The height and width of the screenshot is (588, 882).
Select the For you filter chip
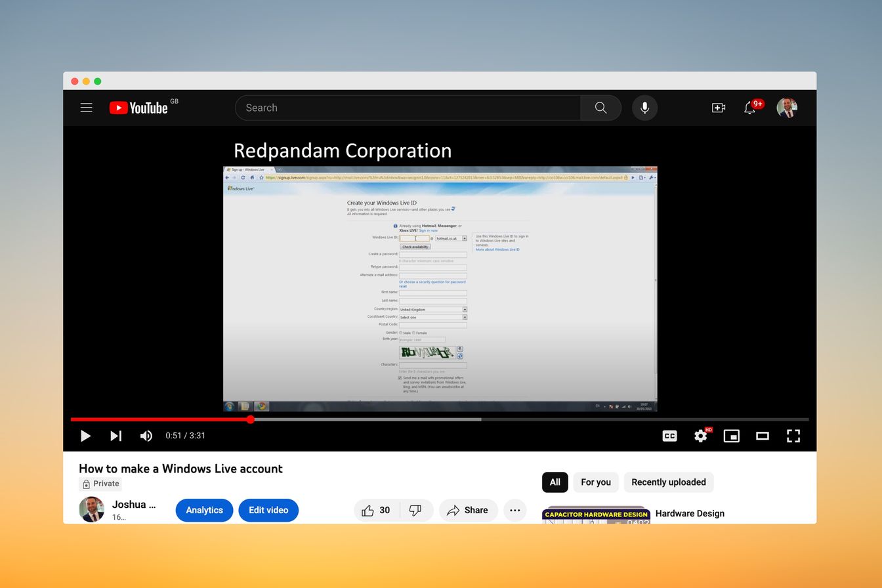point(596,482)
